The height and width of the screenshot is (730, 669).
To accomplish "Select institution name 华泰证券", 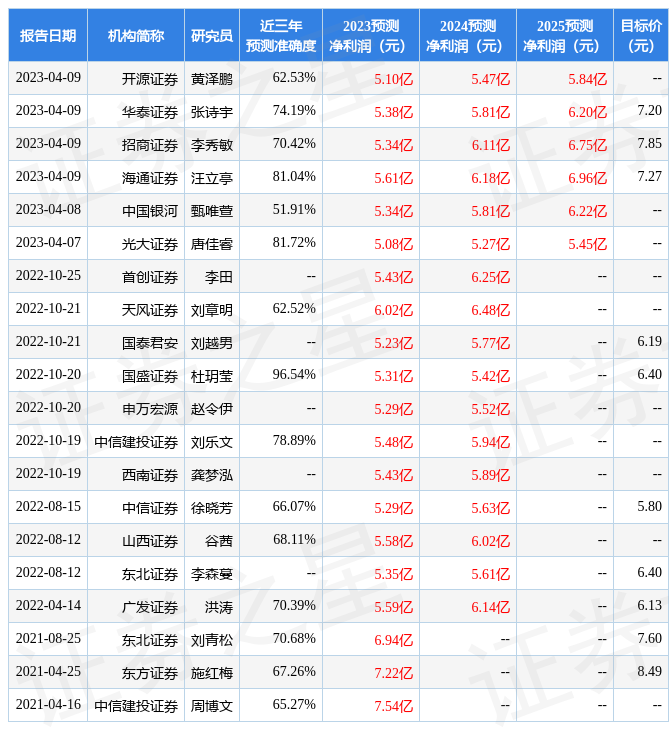I will coord(150,112).
